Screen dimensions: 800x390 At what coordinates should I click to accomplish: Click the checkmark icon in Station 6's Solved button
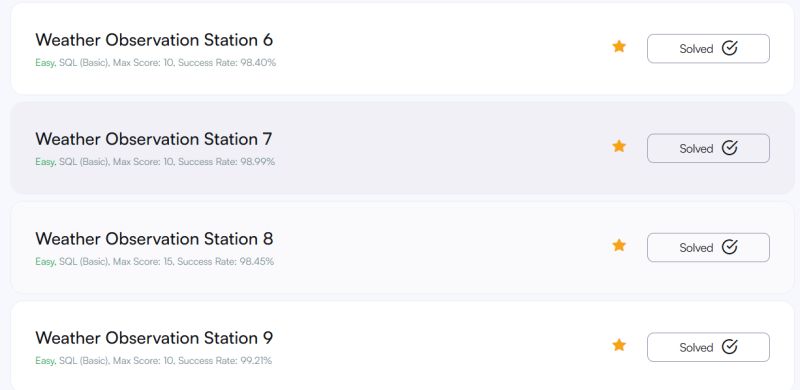(730, 48)
